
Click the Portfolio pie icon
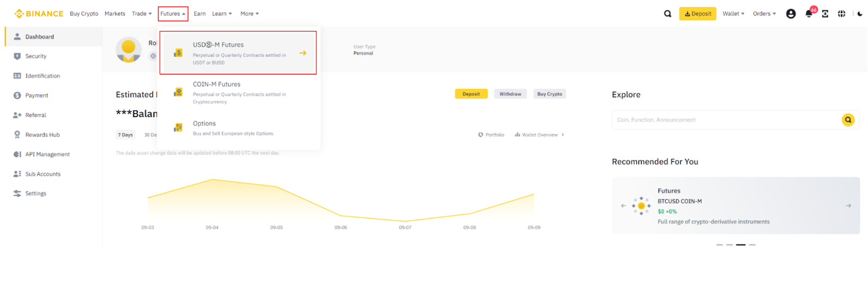481,134
